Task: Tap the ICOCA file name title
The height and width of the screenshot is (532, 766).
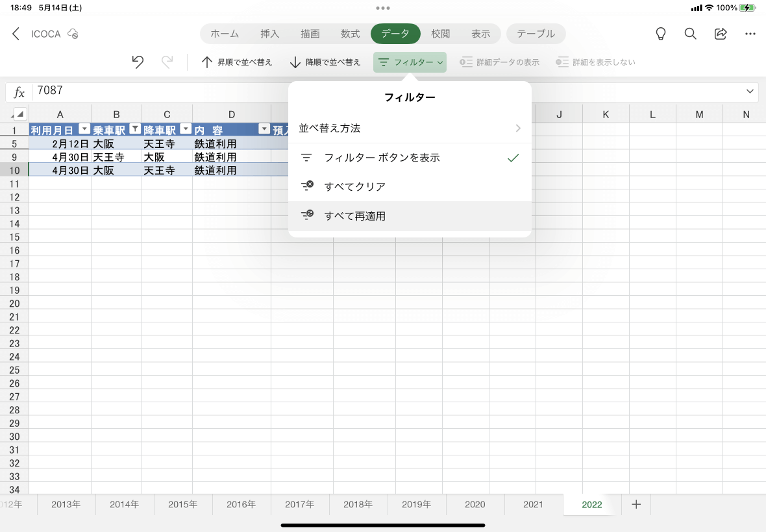Action: click(46, 34)
